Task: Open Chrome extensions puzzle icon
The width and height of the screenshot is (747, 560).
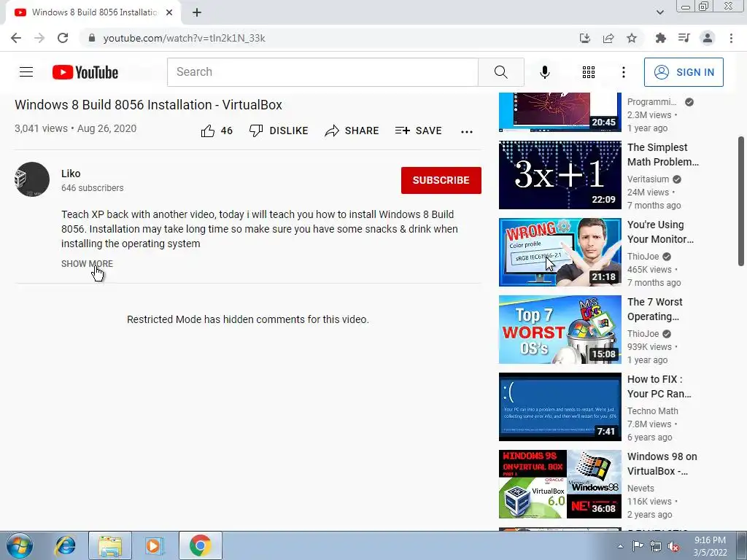Action: 660,38
